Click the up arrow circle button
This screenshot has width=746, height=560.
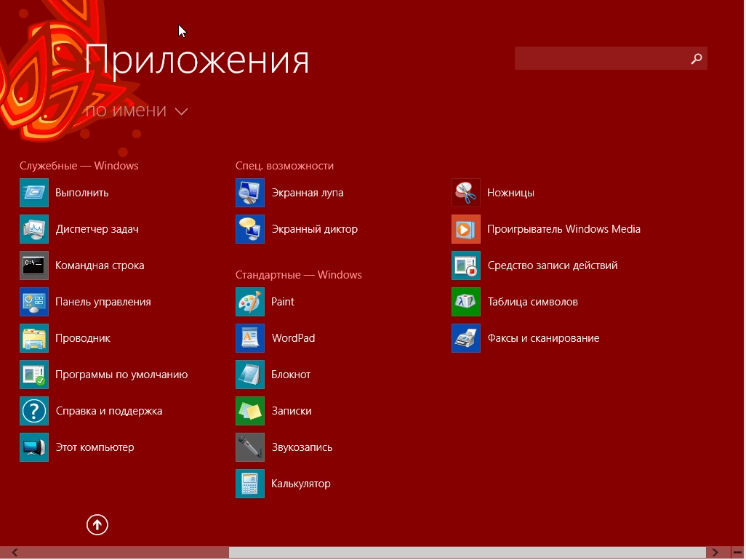pyautogui.click(x=97, y=525)
